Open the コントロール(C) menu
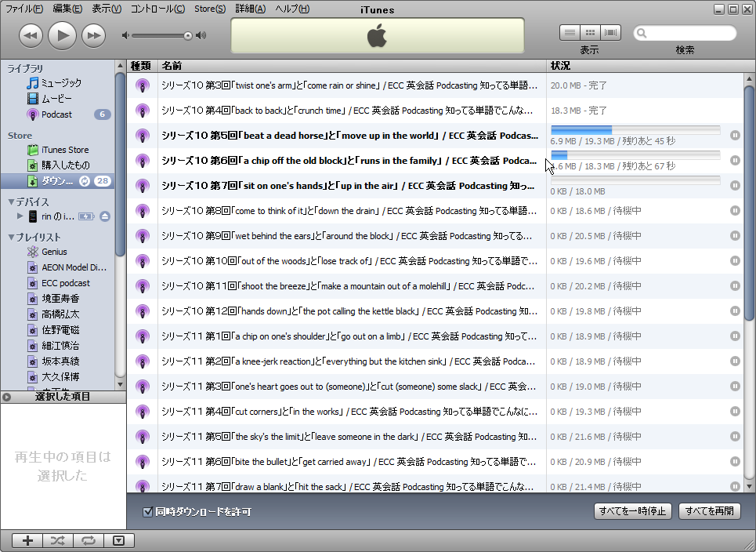 point(157,9)
